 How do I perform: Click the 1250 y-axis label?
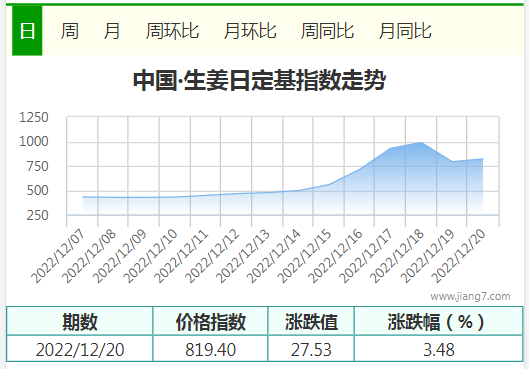click(34, 117)
